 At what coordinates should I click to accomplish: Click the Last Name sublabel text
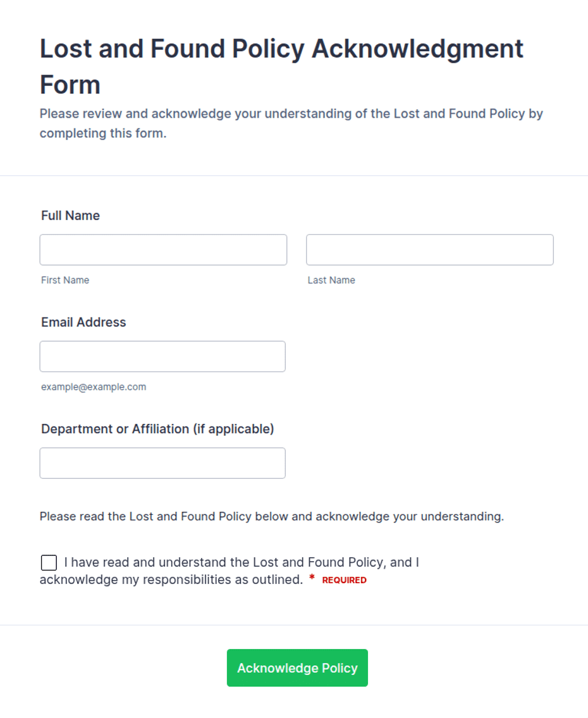[x=331, y=280]
